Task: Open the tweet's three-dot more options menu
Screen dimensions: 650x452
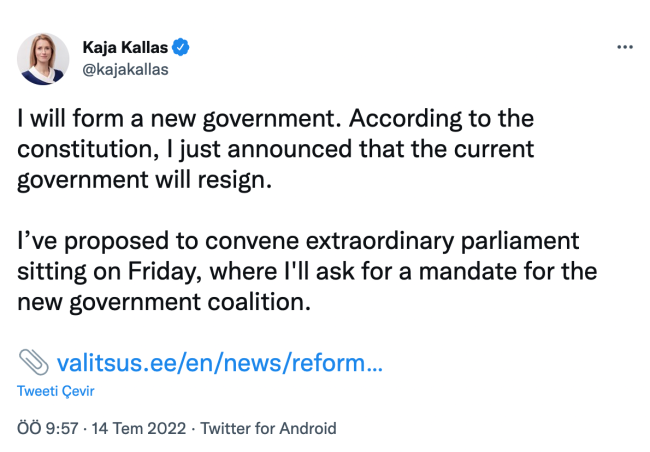Action: (625, 47)
